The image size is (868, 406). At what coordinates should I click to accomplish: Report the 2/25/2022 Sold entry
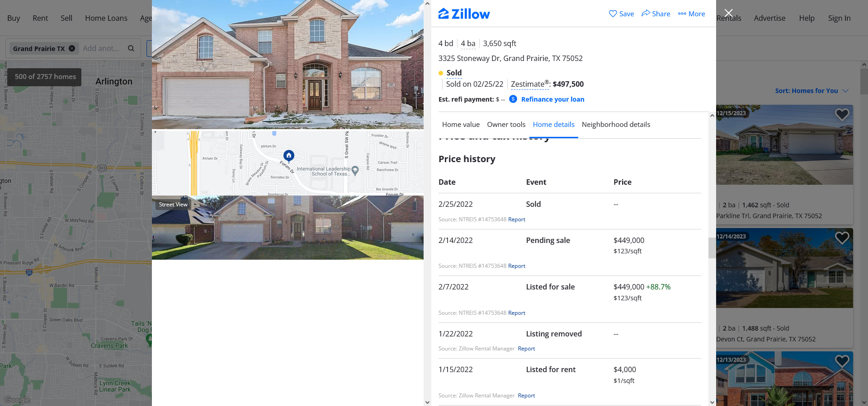(516, 219)
